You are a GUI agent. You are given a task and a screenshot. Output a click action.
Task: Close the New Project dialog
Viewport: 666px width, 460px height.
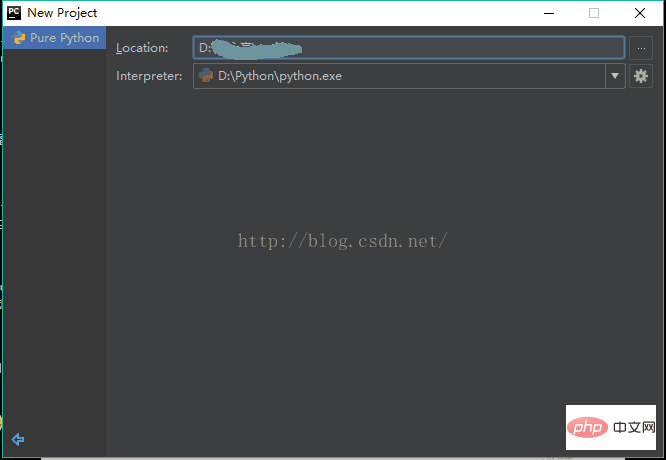pyautogui.click(x=640, y=13)
